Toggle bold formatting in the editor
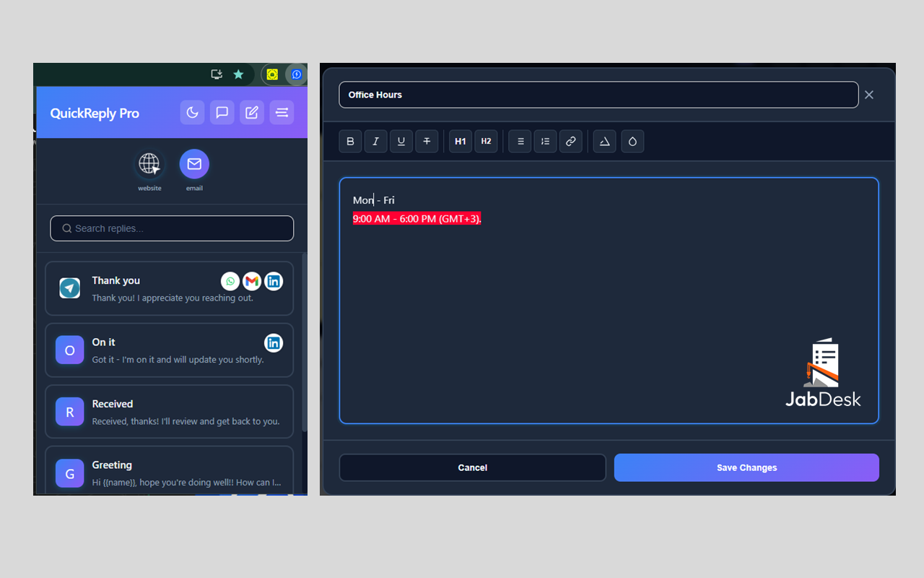924x578 pixels. (x=350, y=141)
